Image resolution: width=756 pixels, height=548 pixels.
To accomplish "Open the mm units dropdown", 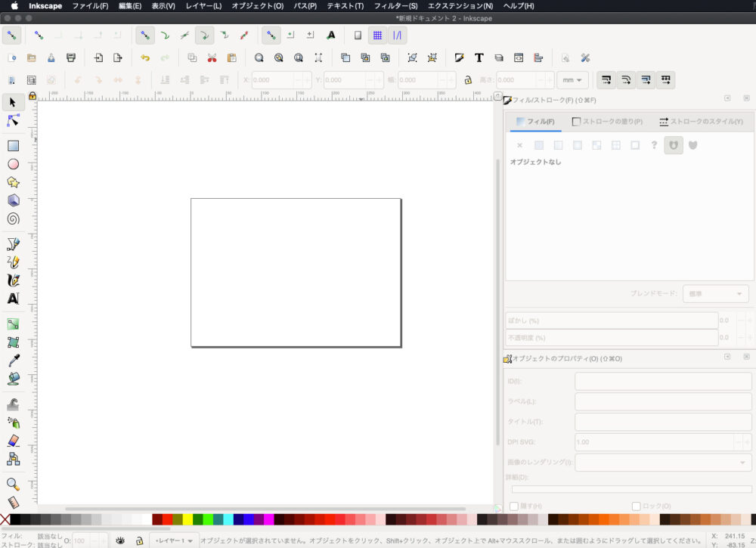I will point(571,80).
